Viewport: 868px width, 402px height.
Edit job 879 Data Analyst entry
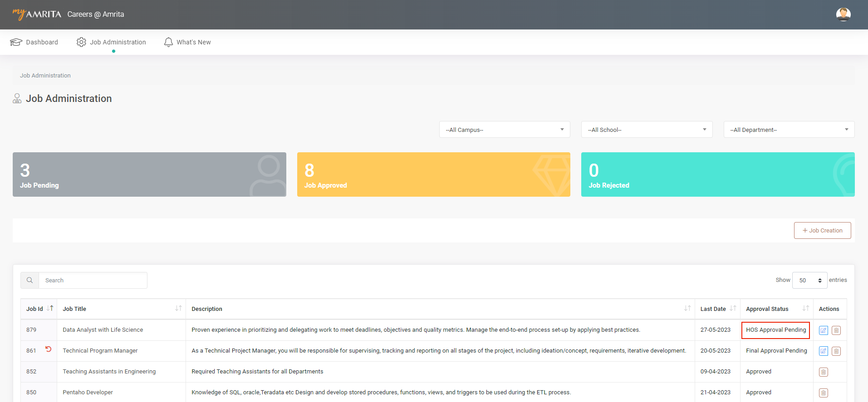(x=823, y=330)
